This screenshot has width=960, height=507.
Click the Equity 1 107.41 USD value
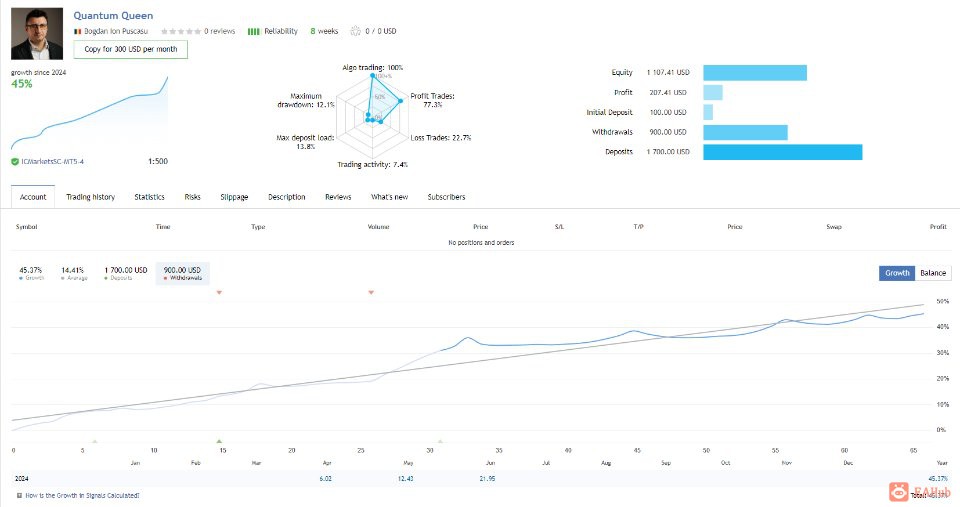(x=668, y=72)
